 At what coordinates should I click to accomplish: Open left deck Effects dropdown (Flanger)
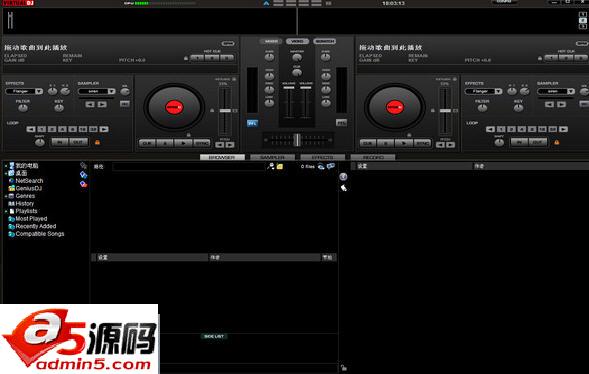pos(24,91)
